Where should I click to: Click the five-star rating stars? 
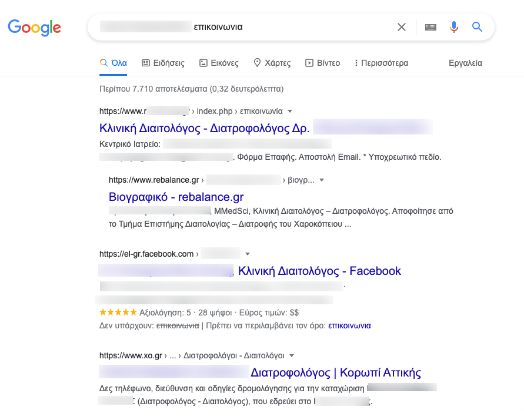tap(118, 313)
